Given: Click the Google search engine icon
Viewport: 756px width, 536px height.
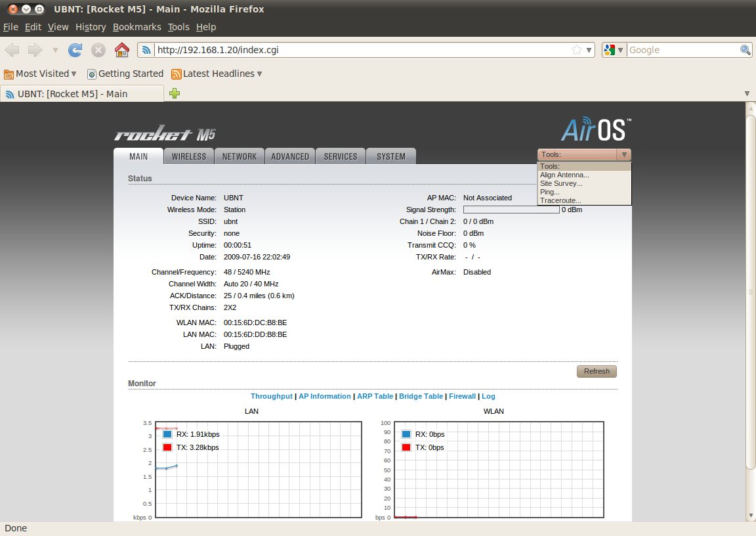Looking at the screenshot, I should point(610,50).
